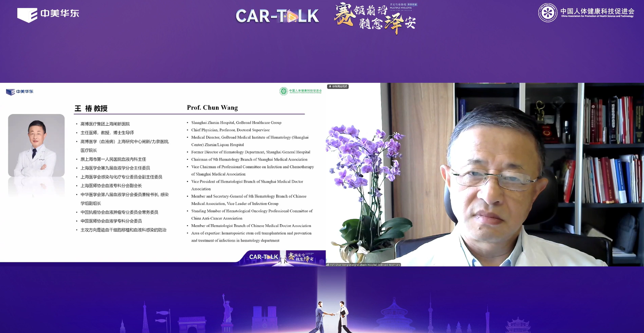This screenshot has height=333, width=644.
Task: Click the line starting "Area of expertise: hematopoietic"
Action: 251,237
